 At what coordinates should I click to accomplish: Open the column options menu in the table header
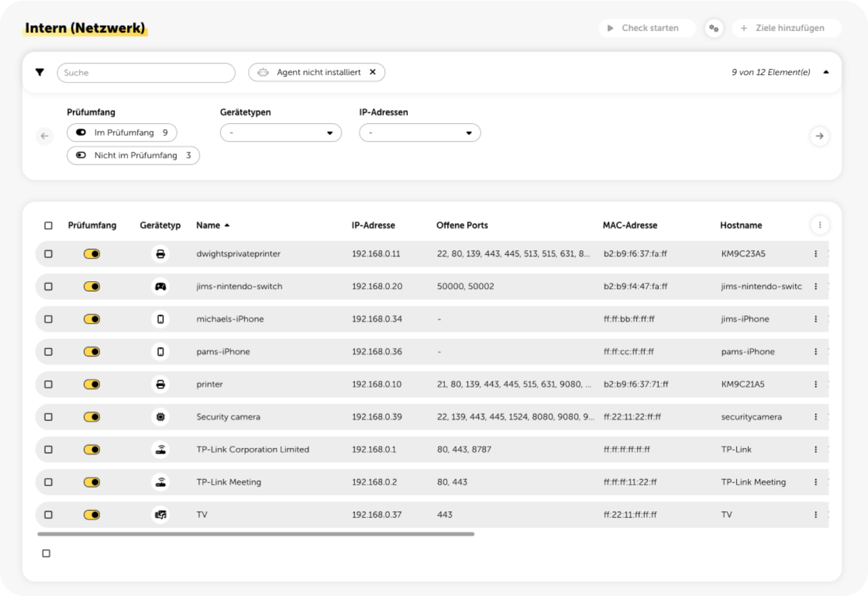tap(820, 225)
